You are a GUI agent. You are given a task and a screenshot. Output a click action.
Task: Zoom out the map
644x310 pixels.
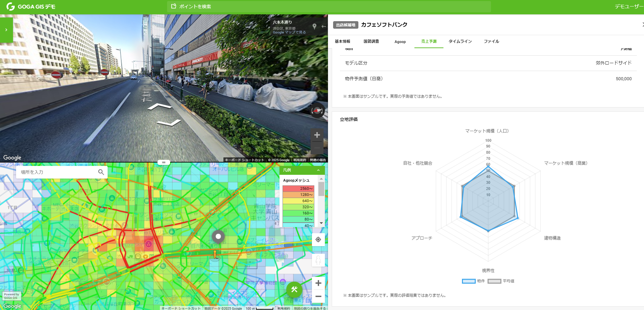318,296
